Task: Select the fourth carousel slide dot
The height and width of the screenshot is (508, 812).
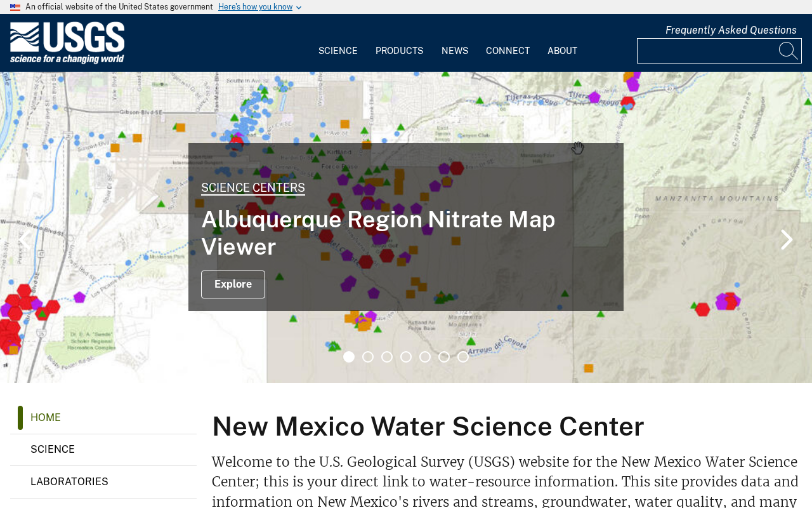Action: coord(406,357)
